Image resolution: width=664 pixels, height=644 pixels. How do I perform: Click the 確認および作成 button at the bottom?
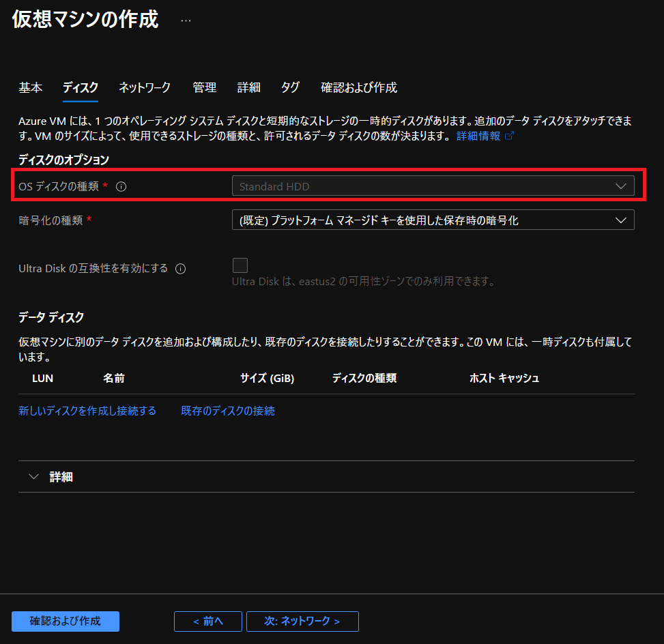coord(66,621)
